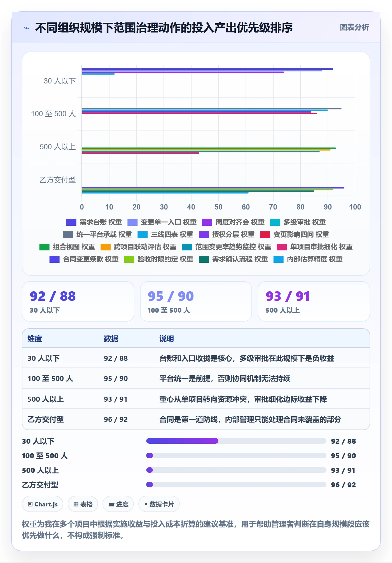This screenshot has height=563, width=392.
Task: Click the text 平台统一是前提，否则协同机制无法持续
Action: coord(225,379)
